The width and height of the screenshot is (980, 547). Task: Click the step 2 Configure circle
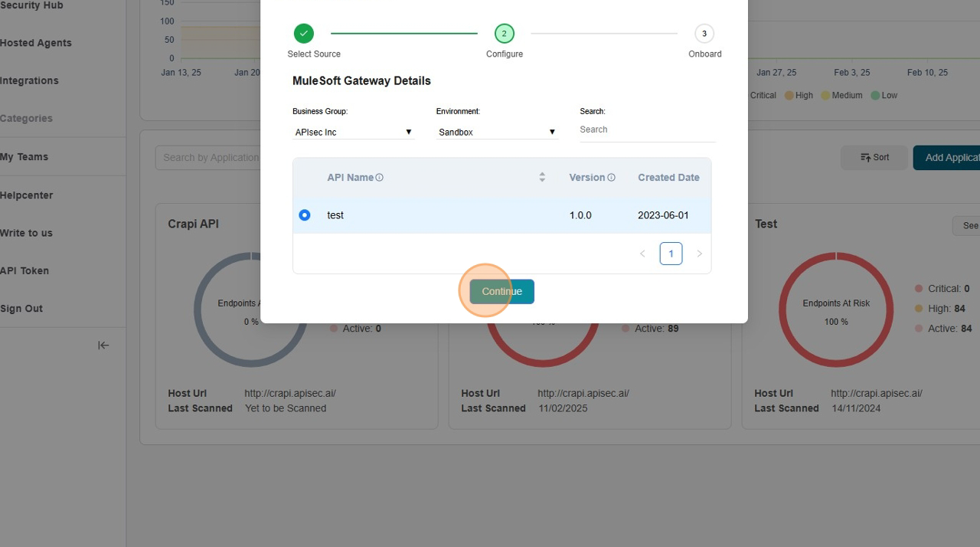(504, 34)
